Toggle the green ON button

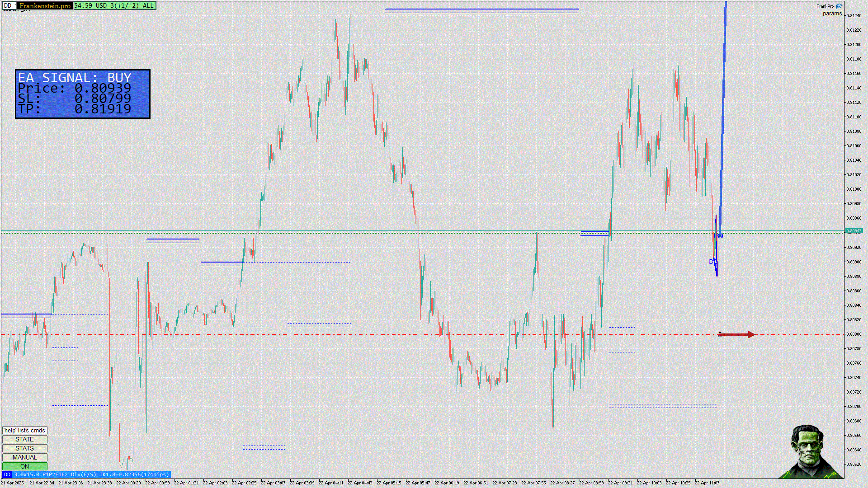[x=24, y=466]
